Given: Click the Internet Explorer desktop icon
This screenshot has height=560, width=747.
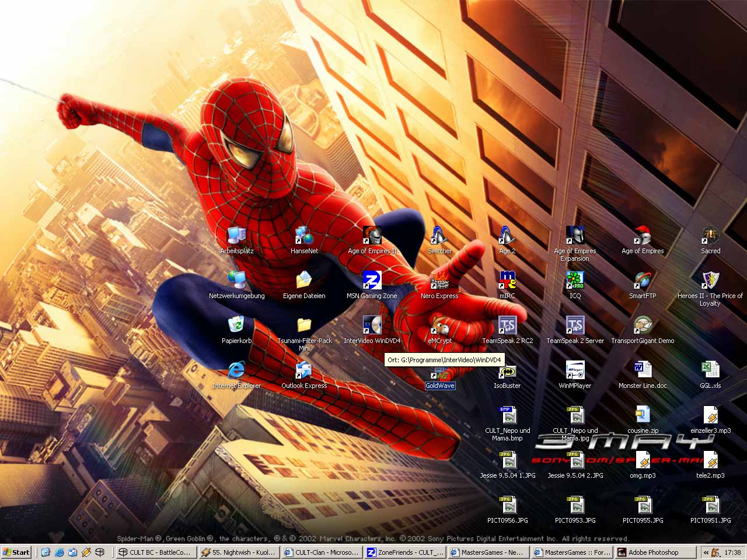Looking at the screenshot, I should point(236,375).
